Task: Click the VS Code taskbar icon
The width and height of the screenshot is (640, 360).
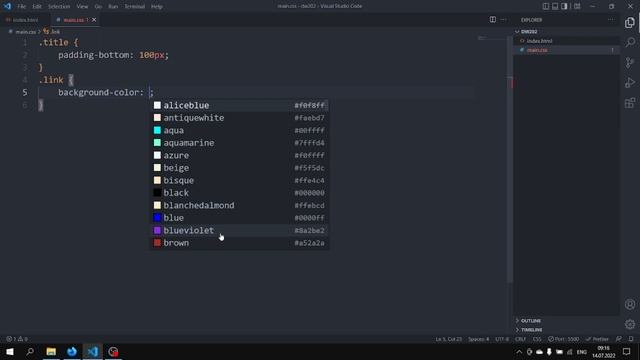Action: (x=93, y=351)
